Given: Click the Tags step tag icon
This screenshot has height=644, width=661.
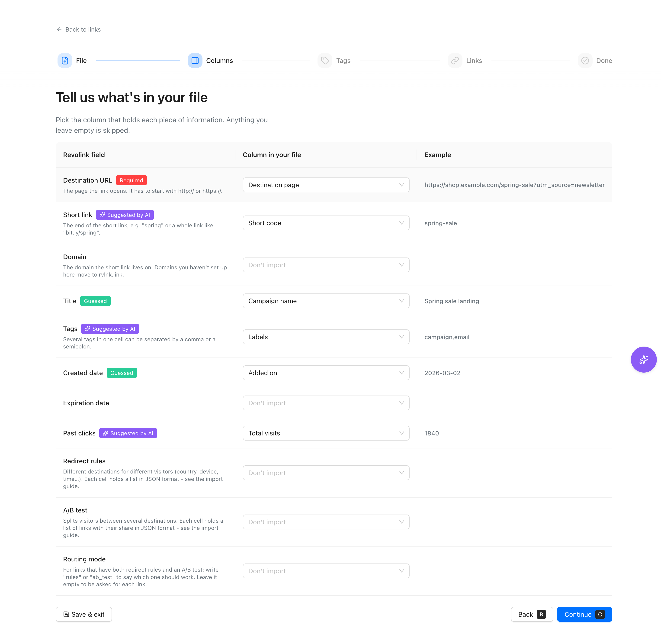Looking at the screenshot, I should (x=324, y=61).
